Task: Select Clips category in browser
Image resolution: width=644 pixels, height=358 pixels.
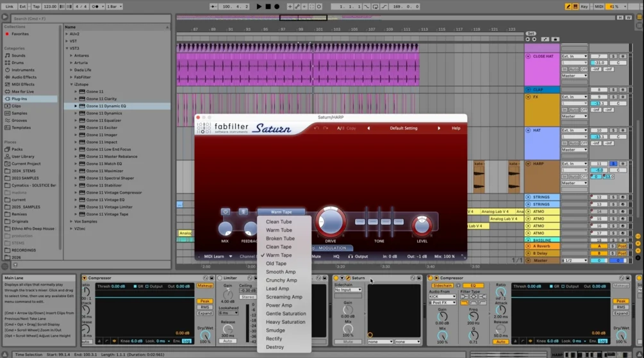Action: (x=16, y=106)
